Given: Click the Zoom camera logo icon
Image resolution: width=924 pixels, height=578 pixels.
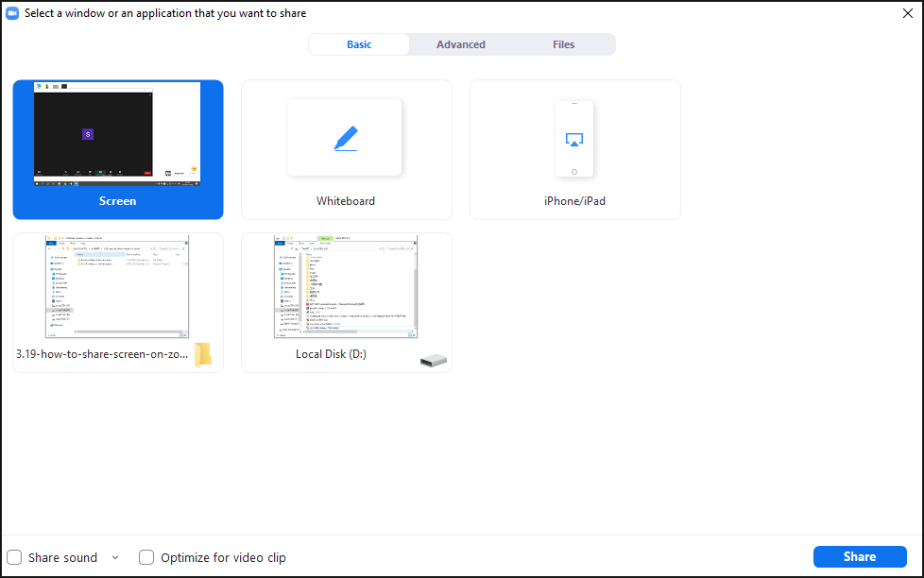Looking at the screenshot, I should click(x=11, y=13).
